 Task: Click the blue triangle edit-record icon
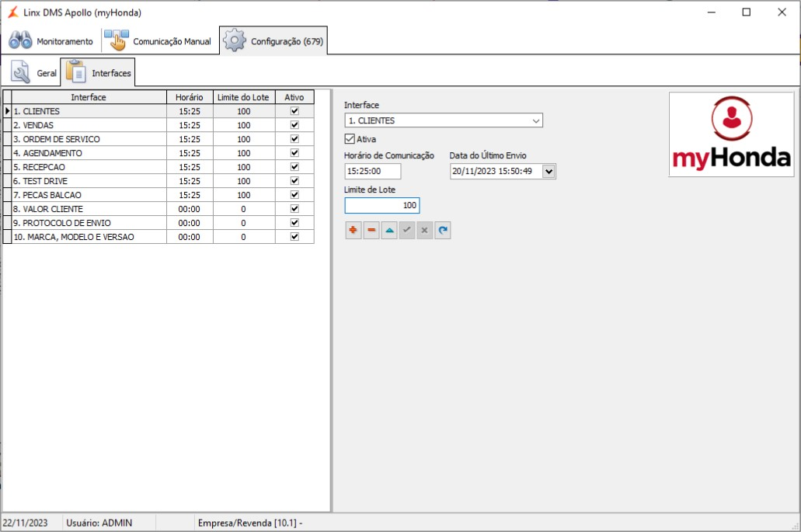coord(389,230)
